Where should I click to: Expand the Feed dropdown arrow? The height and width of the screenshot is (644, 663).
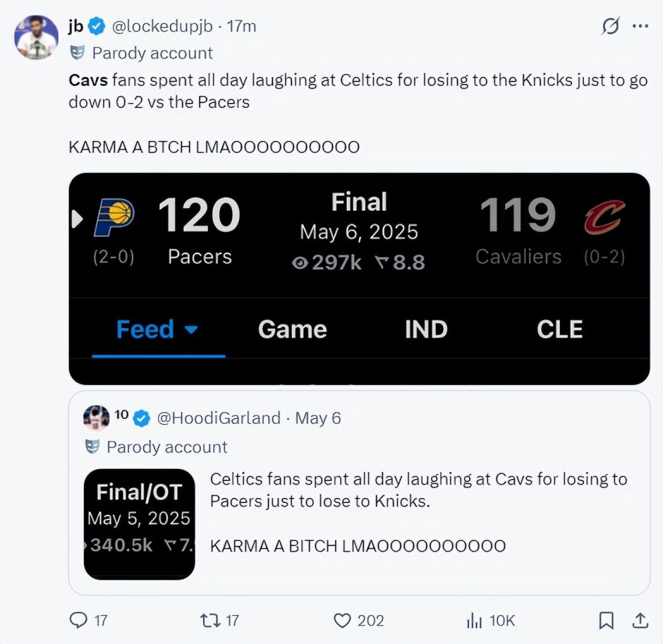click(x=191, y=329)
